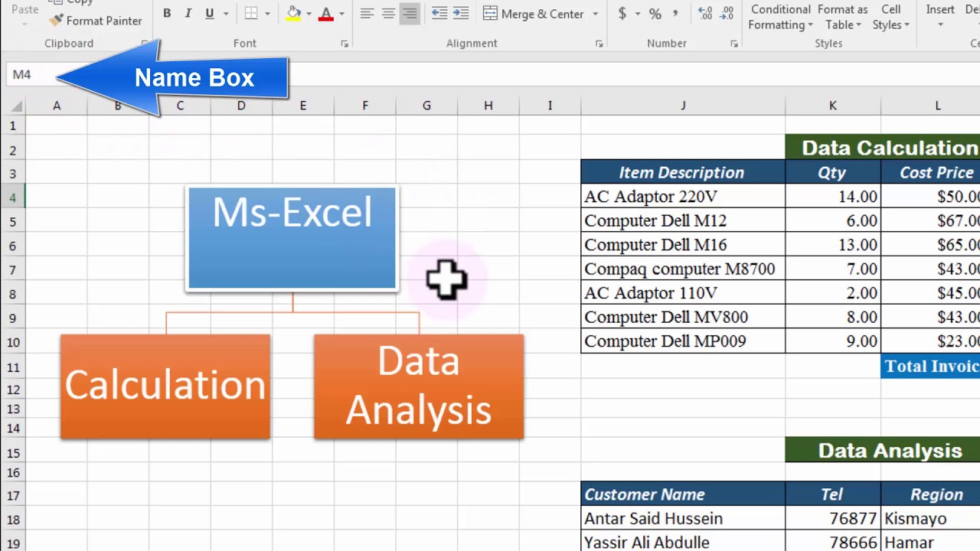Select column J header

[683, 106]
